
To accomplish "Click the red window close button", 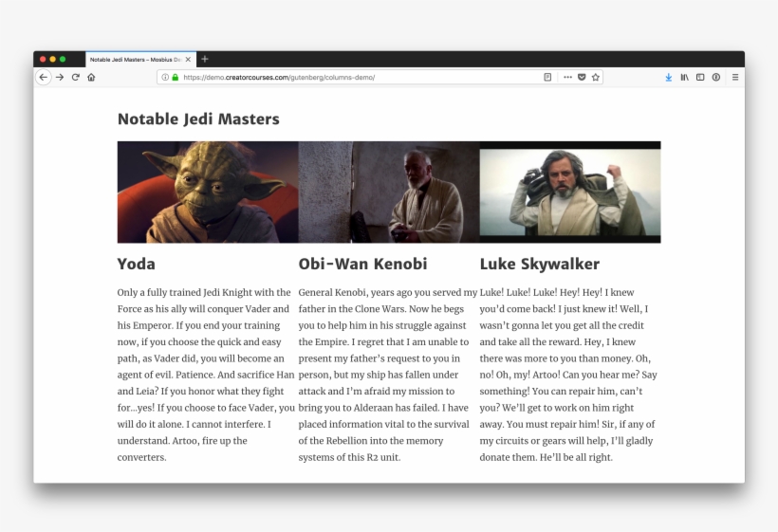I will coord(43,59).
